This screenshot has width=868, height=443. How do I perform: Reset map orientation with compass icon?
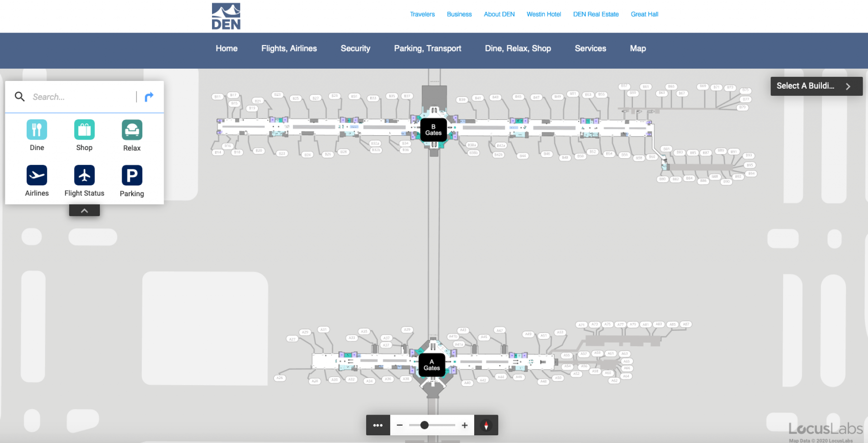(x=486, y=425)
